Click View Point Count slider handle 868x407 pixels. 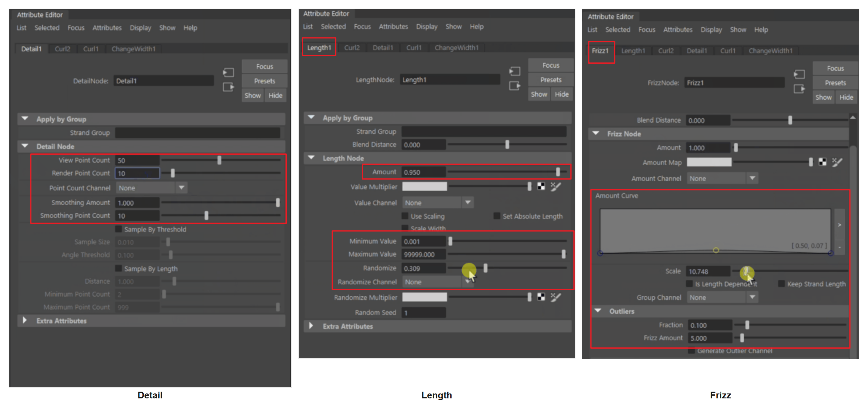click(x=219, y=160)
